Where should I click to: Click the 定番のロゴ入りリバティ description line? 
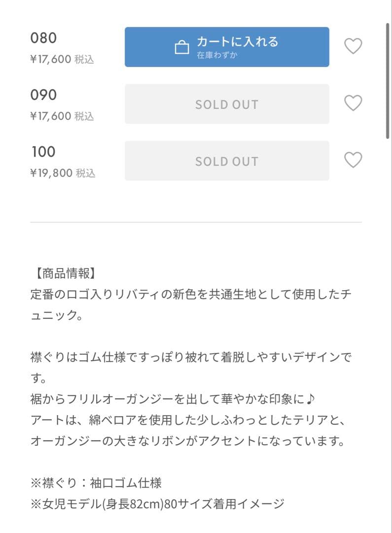(190, 294)
